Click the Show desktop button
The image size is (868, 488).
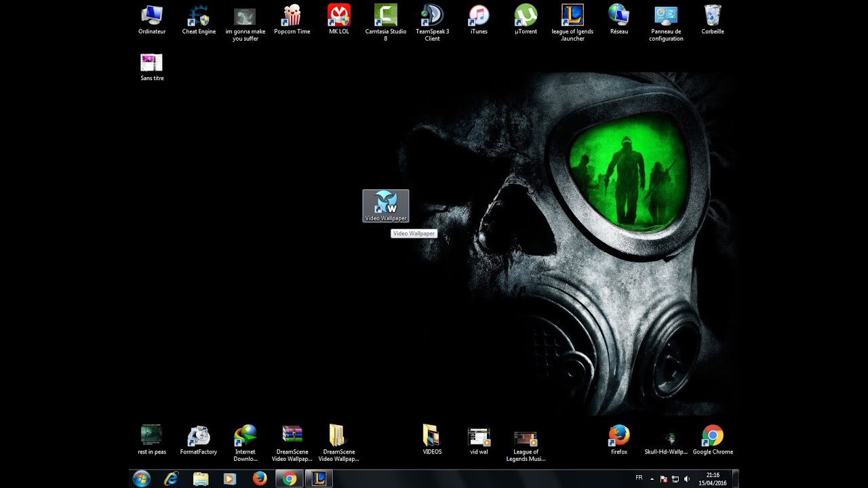tap(735, 479)
